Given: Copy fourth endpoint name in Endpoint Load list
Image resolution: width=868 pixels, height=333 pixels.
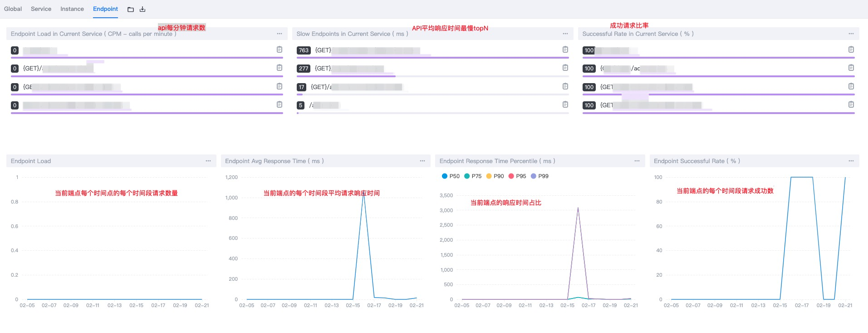Looking at the screenshot, I should coord(280,104).
